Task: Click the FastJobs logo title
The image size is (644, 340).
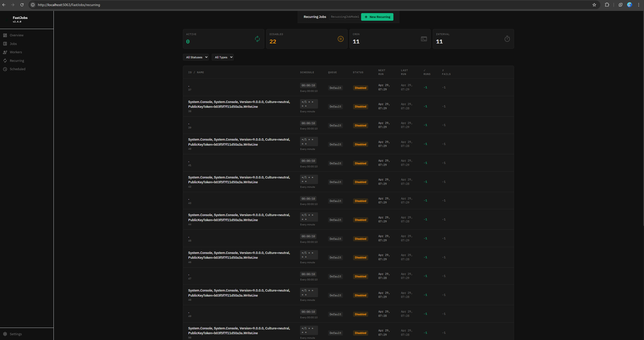Action: [20, 18]
